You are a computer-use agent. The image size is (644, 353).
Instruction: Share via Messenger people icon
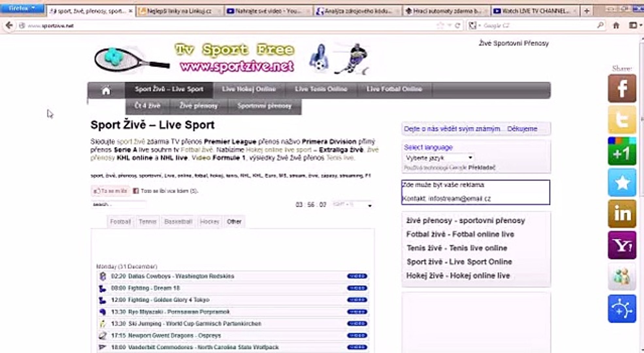point(622,277)
